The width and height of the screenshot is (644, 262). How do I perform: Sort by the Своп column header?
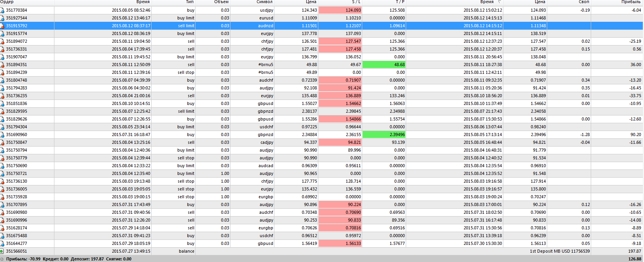click(584, 2)
